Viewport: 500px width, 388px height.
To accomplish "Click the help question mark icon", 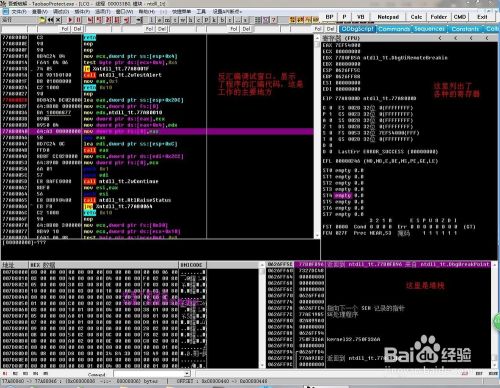I will pos(274,20).
